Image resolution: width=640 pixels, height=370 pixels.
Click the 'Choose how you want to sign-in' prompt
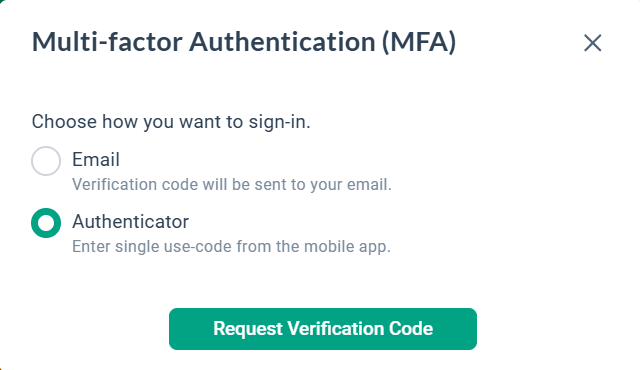pos(171,122)
